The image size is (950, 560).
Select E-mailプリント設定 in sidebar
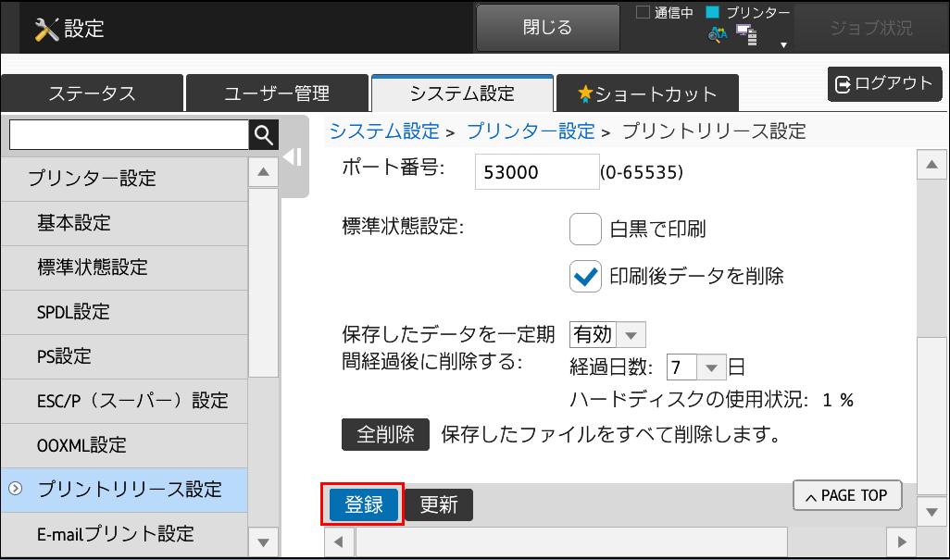point(124,534)
